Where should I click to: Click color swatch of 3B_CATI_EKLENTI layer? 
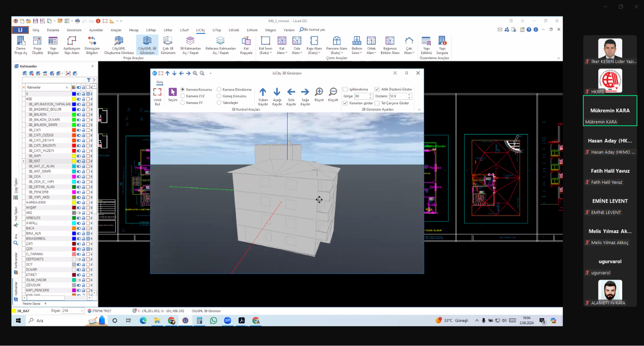[x=74, y=146]
